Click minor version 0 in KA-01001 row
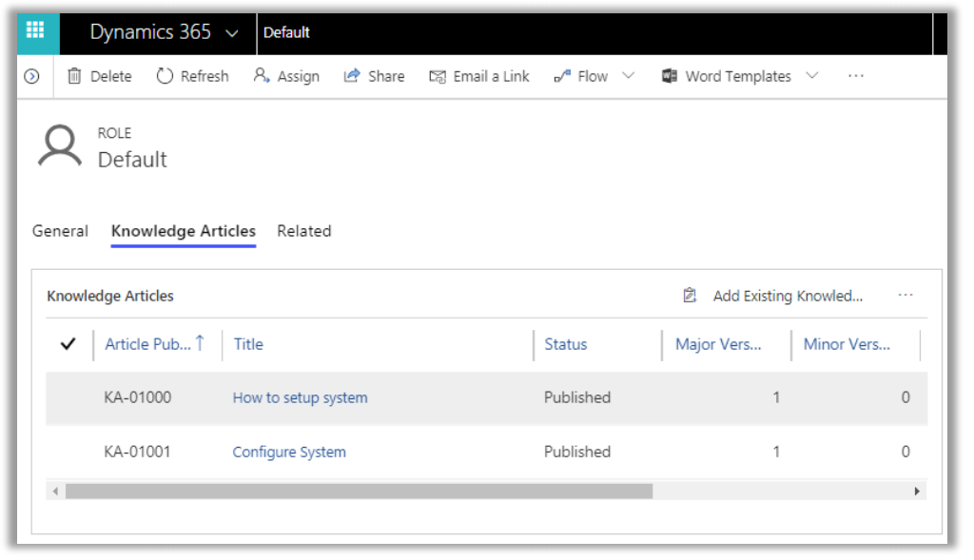This screenshot has height=560, width=974. coord(906,452)
